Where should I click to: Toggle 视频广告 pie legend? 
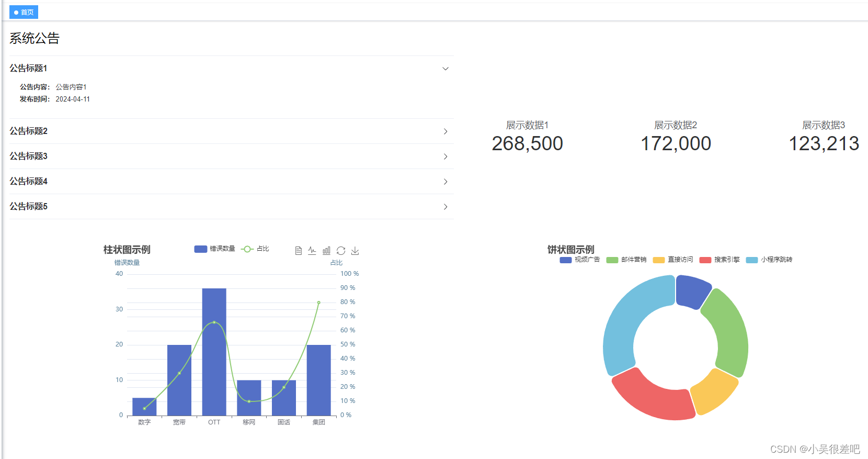pos(579,260)
